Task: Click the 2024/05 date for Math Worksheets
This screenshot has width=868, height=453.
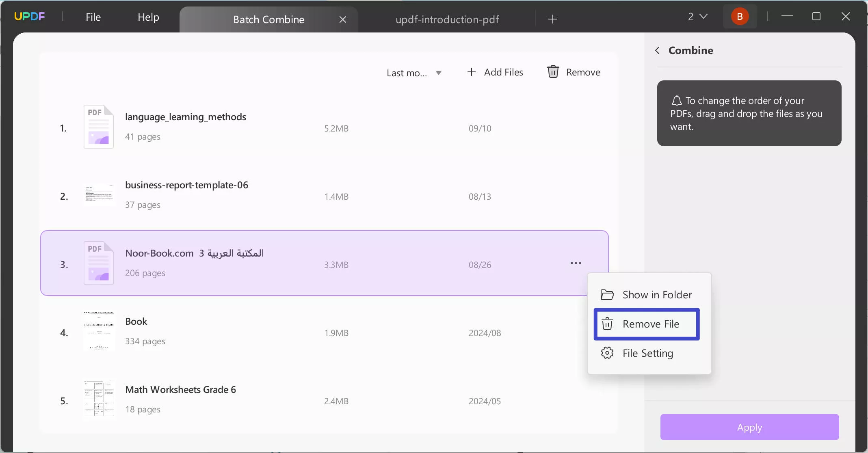Action: [x=485, y=401]
